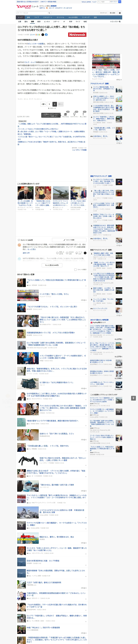
Task: Share article on X (Twitter)
Action: (x=43, y=35)
